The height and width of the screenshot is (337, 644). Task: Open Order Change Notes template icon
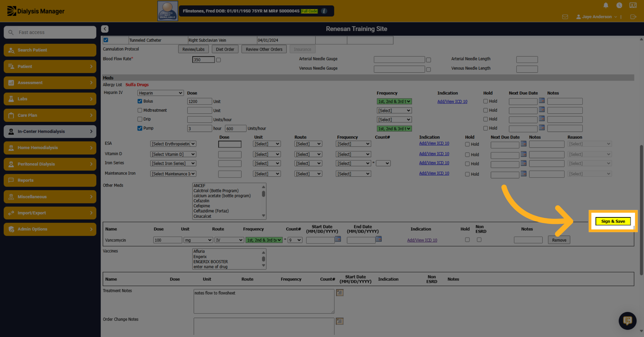[x=340, y=321]
